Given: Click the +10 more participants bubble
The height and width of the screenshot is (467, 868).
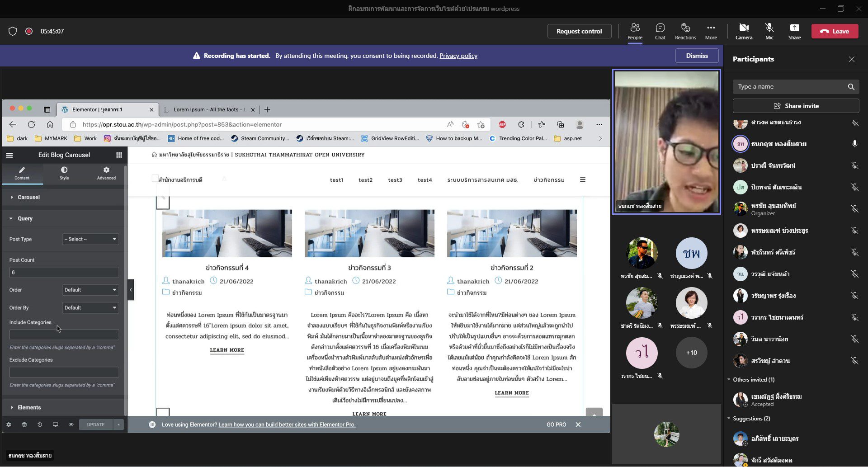Looking at the screenshot, I should [x=691, y=353].
